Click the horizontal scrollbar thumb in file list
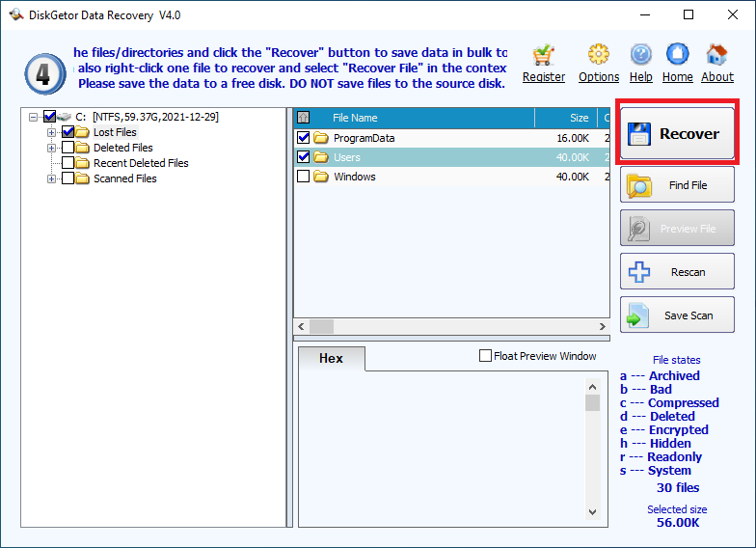Image resolution: width=756 pixels, height=548 pixels. (321, 327)
